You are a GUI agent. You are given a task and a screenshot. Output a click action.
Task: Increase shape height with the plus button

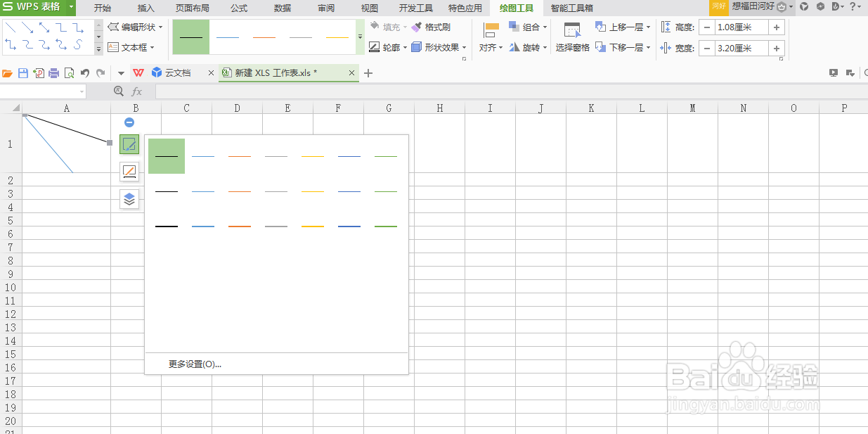pyautogui.click(x=777, y=27)
